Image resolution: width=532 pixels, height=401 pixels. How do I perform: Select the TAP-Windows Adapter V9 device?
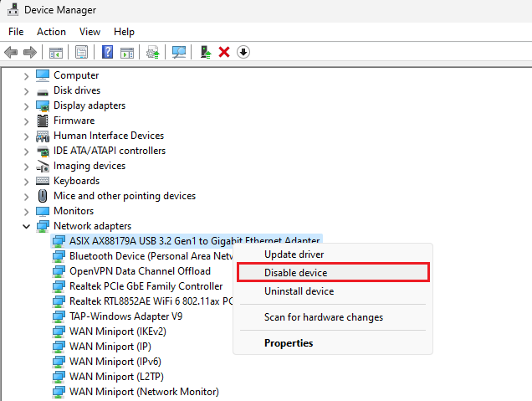coord(125,316)
